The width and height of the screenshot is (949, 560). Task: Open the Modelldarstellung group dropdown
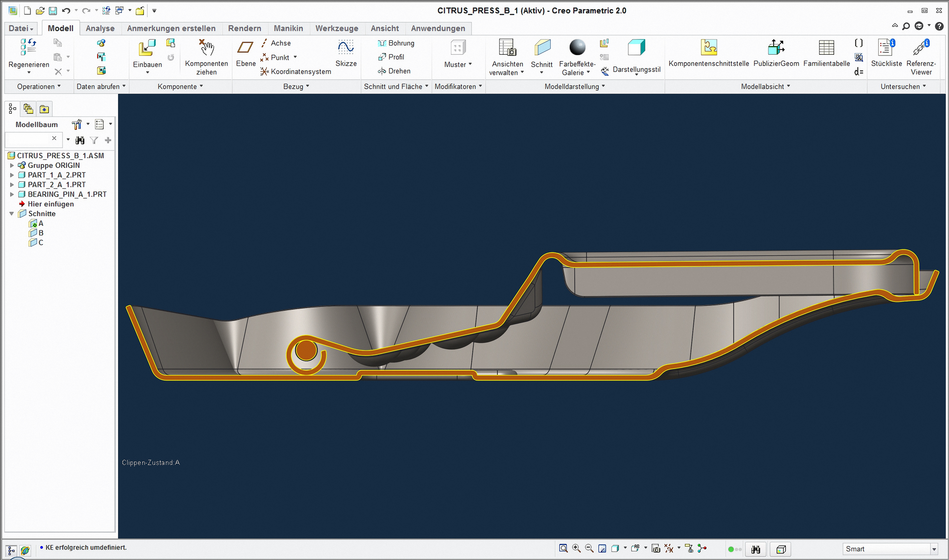[574, 86]
